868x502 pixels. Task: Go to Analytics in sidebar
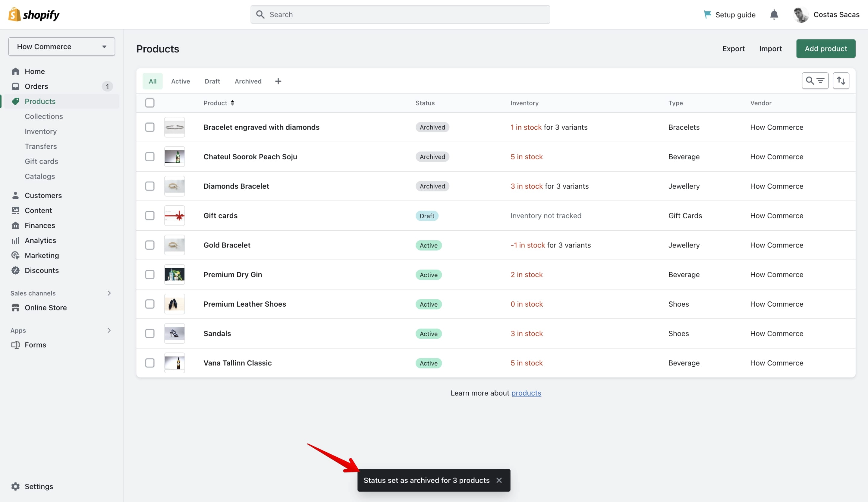pyautogui.click(x=40, y=240)
